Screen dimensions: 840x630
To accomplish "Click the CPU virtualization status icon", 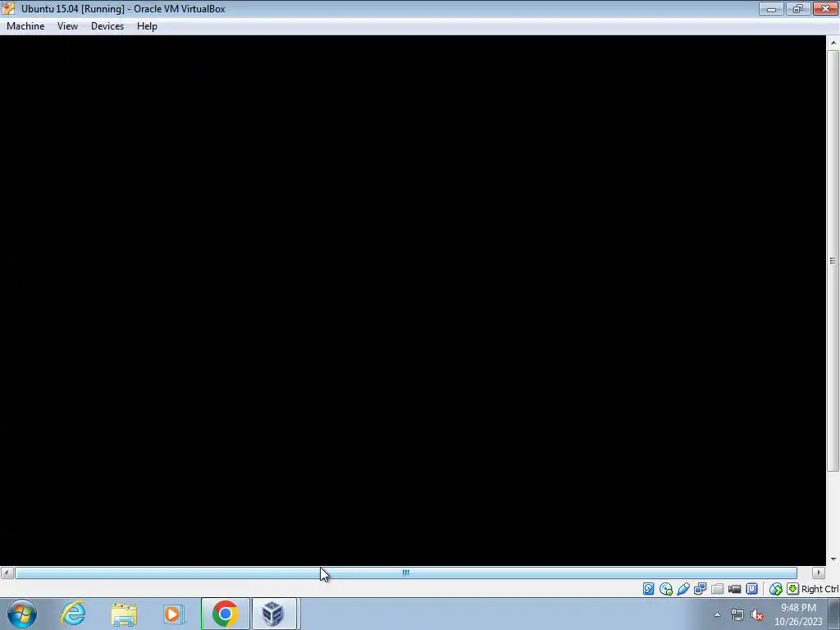I will [751, 589].
